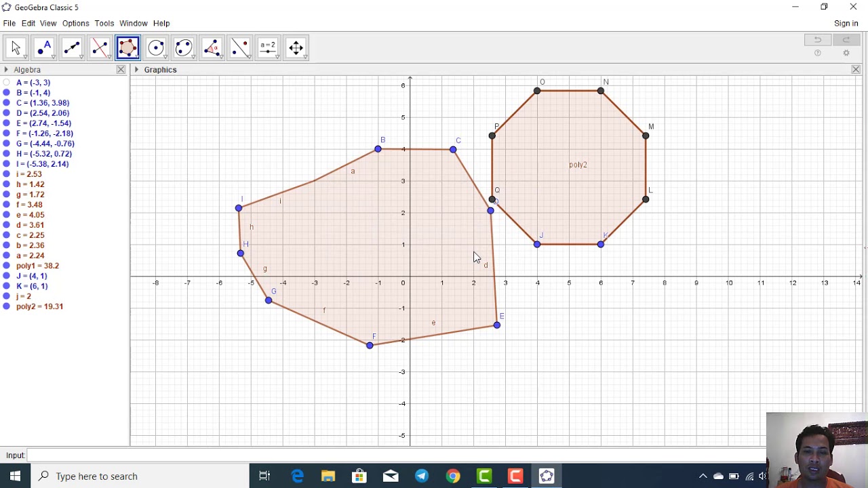Close the Graphics panel
868x488 pixels.
point(856,70)
